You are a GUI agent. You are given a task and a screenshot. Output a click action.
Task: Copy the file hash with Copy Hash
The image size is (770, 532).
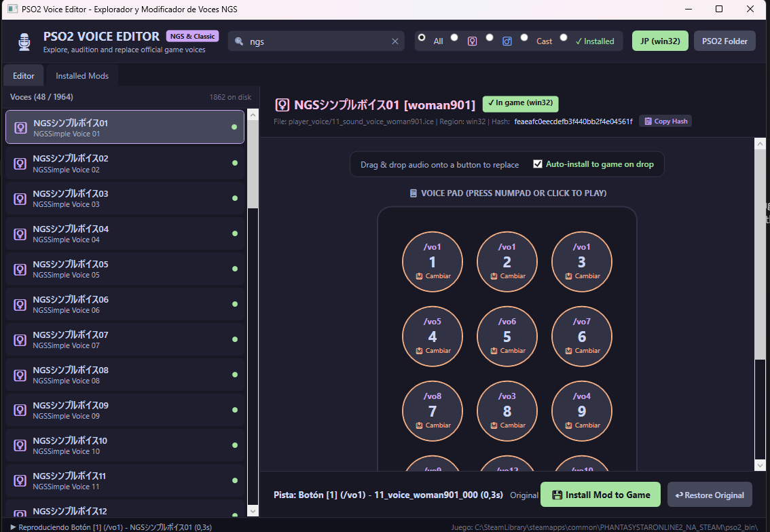665,121
